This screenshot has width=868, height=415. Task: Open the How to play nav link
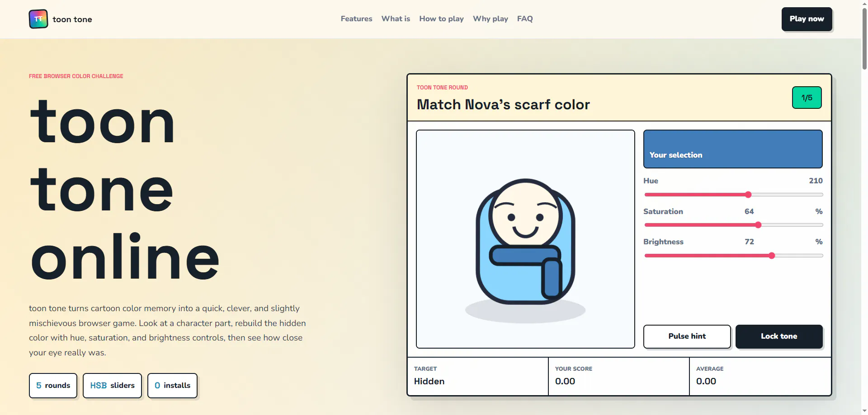tap(441, 19)
